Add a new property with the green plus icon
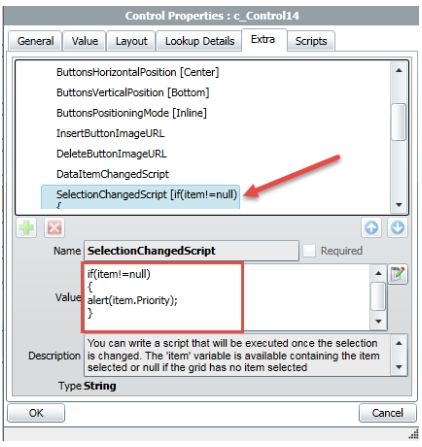Image resolution: width=422 pixels, height=447 pixels. click(x=26, y=228)
